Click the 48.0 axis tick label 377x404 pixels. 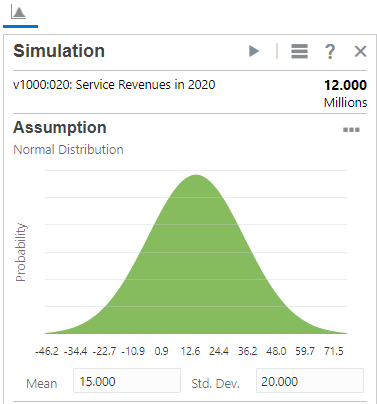click(x=276, y=351)
